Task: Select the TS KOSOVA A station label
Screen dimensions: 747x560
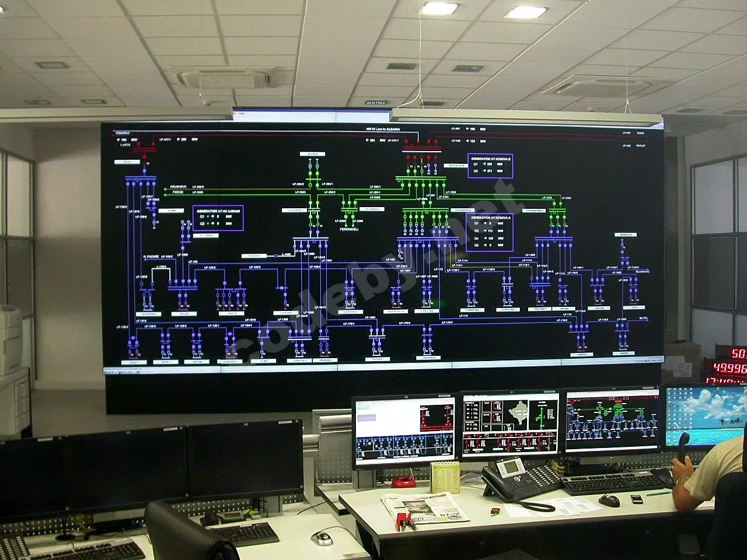Action: 463,210
